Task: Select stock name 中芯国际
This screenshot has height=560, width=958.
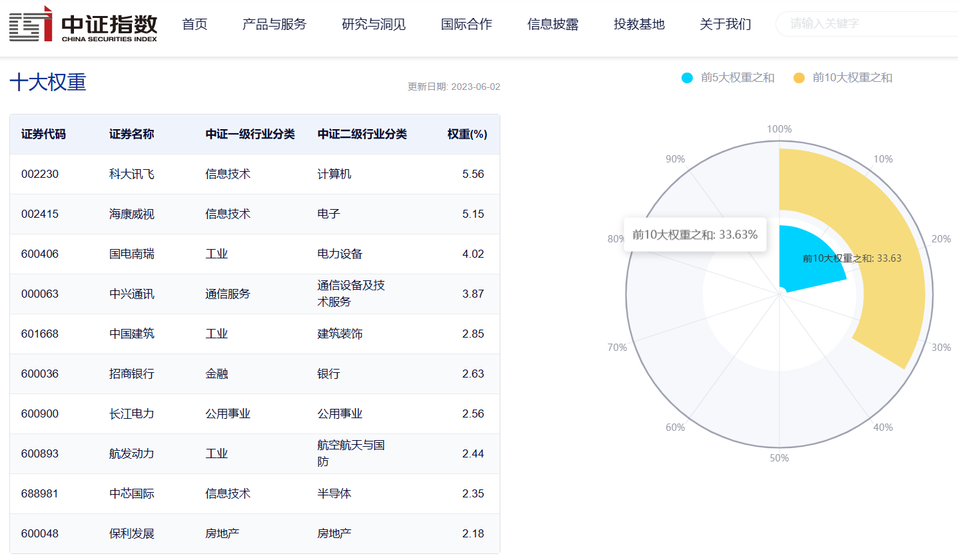Action: (132, 494)
